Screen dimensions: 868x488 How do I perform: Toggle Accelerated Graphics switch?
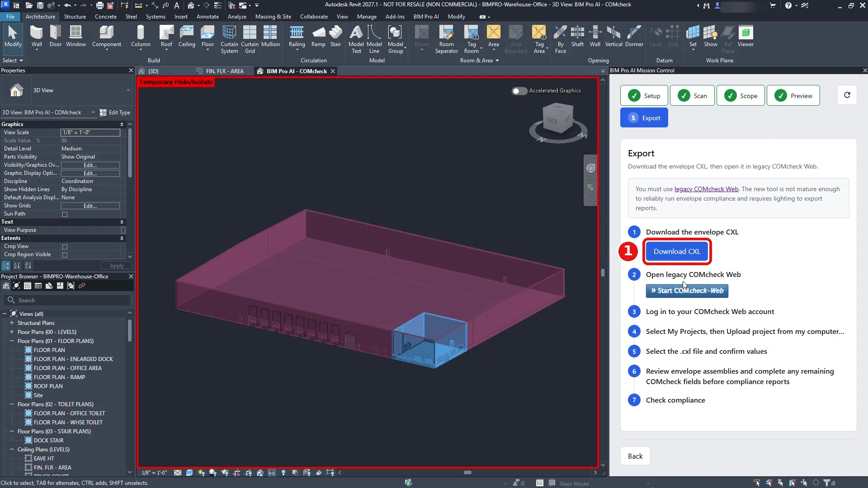[519, 91]
